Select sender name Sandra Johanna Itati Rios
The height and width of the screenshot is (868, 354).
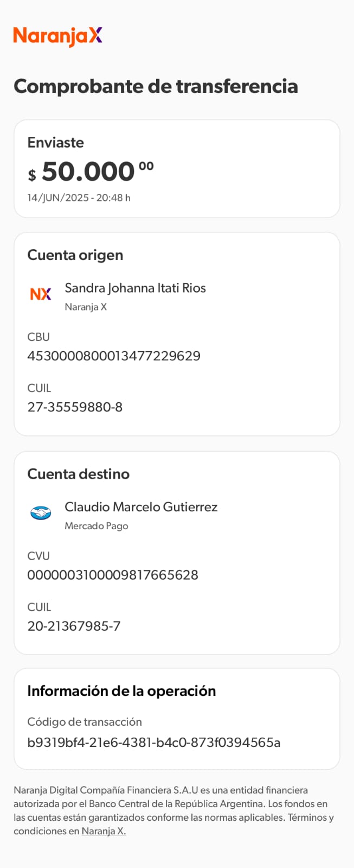point(135,288)
